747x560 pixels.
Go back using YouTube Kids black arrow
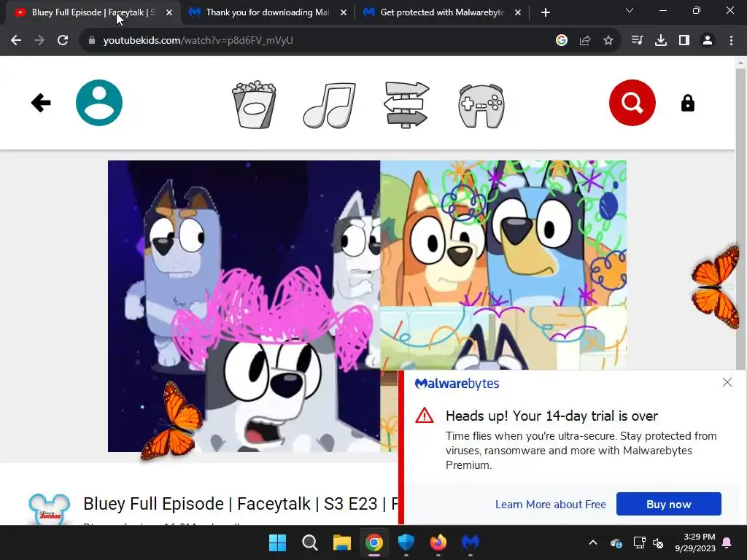click(x=41, y=102)
